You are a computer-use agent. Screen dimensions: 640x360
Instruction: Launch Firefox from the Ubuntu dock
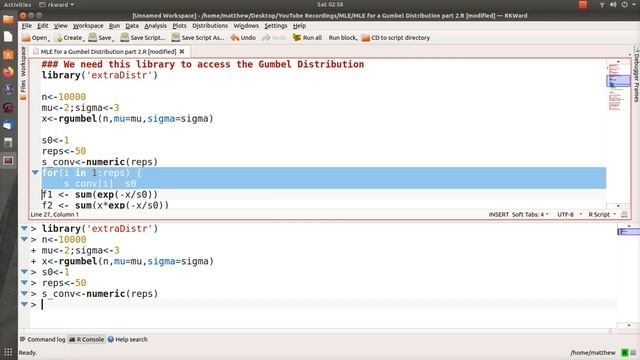tap(8, 72)
